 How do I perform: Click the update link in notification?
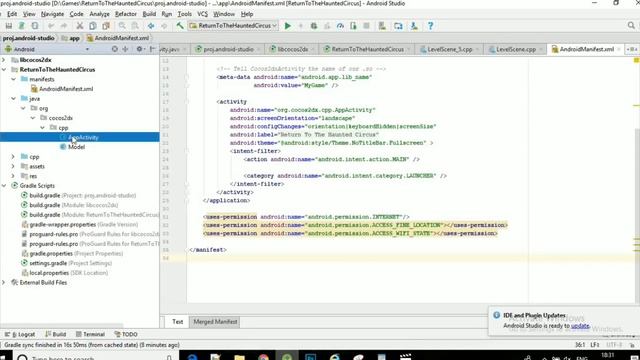pos(580,326)
